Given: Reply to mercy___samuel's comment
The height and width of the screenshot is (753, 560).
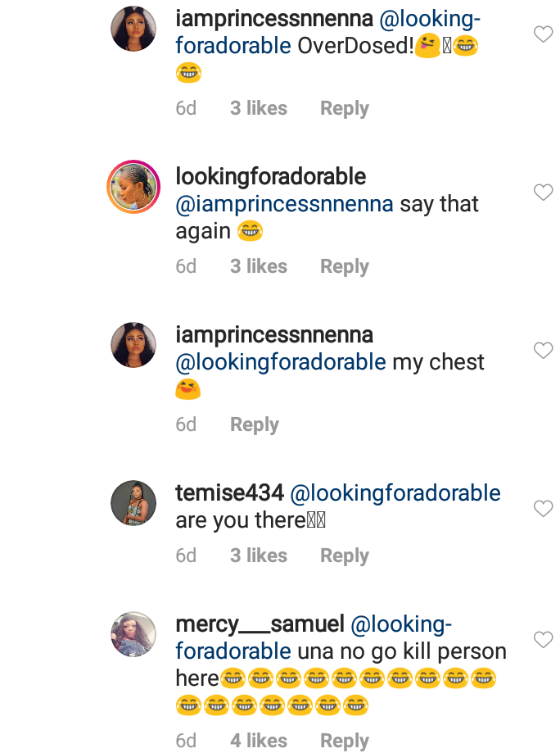Looking at the screenshot, I should coord(344,741).
